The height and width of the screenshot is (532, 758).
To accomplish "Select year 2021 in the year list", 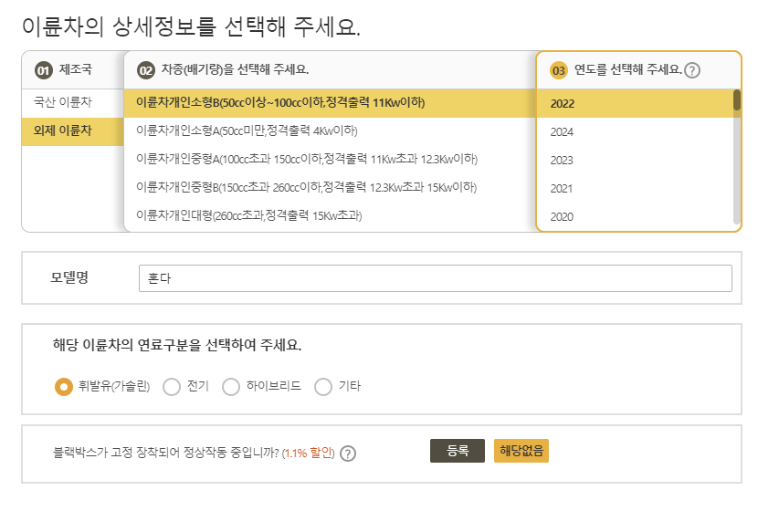I will 636,189.
